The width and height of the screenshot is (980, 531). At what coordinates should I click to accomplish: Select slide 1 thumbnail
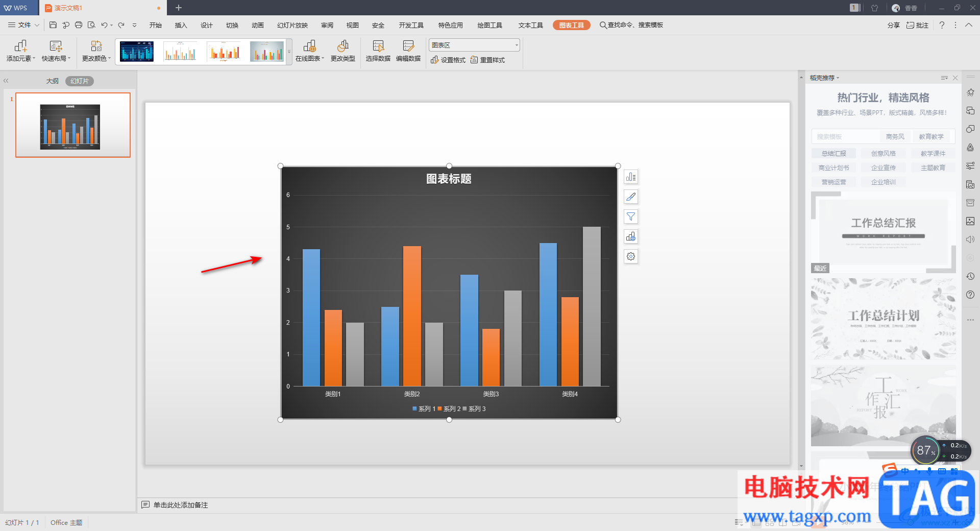73,125
